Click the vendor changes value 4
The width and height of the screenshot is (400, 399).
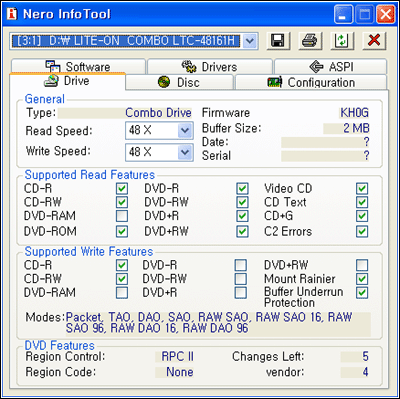click(x=365, y=372)
